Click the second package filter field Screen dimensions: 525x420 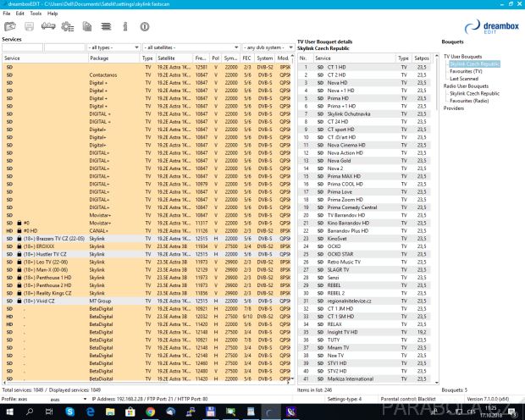[x=64, y=47]
